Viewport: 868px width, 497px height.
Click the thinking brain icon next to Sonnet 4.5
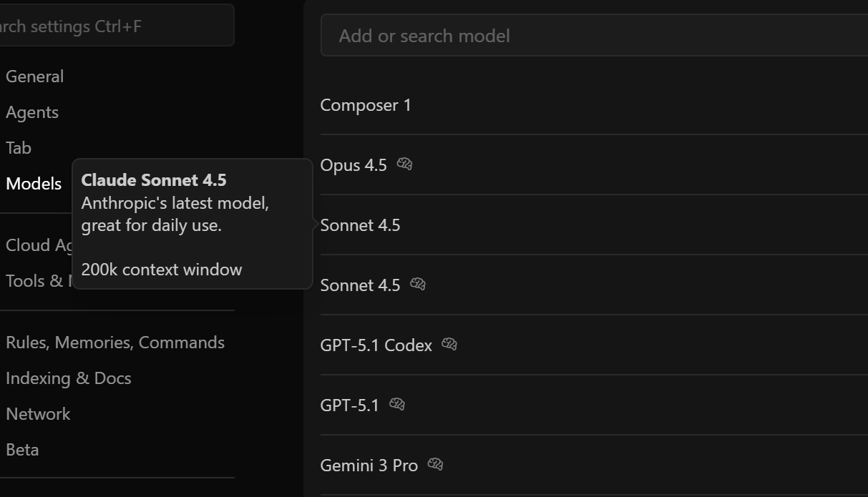coord(418,285)
